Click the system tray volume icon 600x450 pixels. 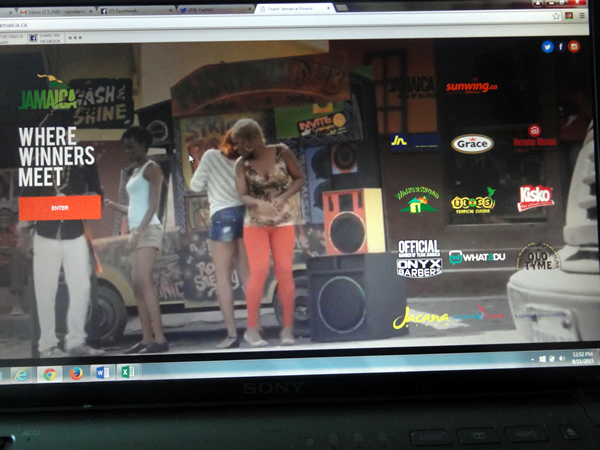[561, 358]
